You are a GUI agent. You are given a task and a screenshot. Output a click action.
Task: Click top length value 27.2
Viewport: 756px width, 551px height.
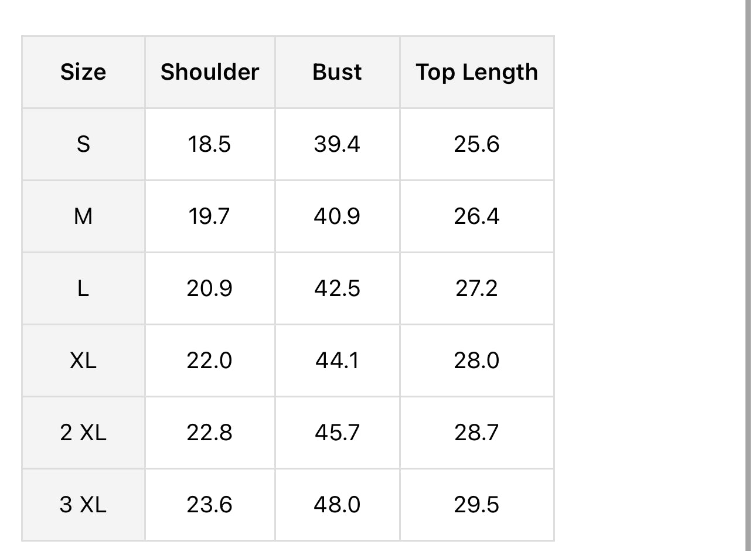476,288
